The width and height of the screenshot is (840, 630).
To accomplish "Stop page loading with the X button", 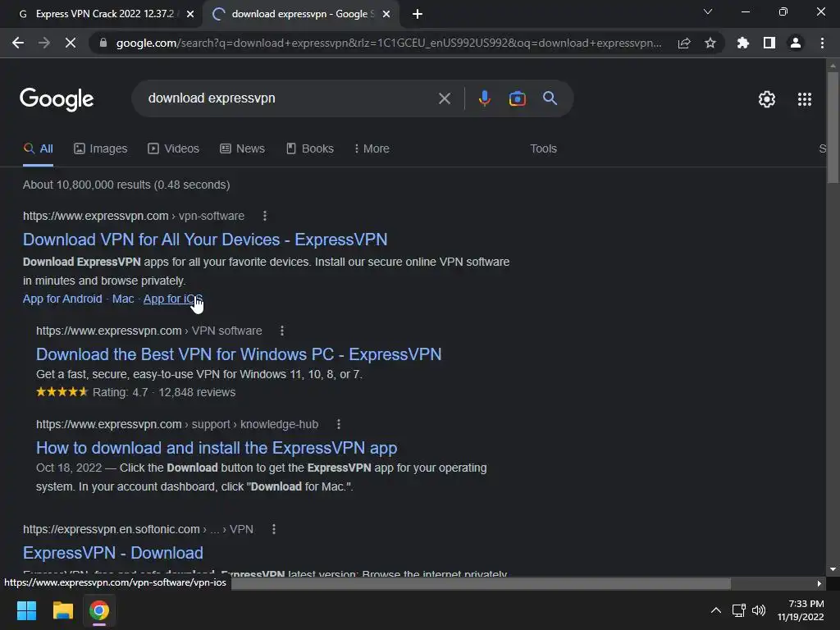I will pyautogui.click(x=71, y=43).
